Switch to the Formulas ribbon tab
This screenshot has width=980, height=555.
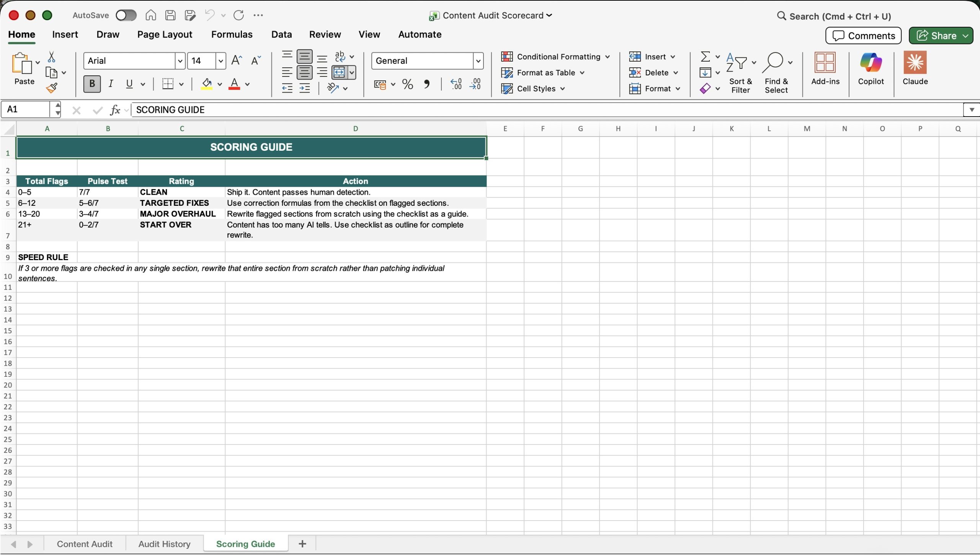click(232, 34)
